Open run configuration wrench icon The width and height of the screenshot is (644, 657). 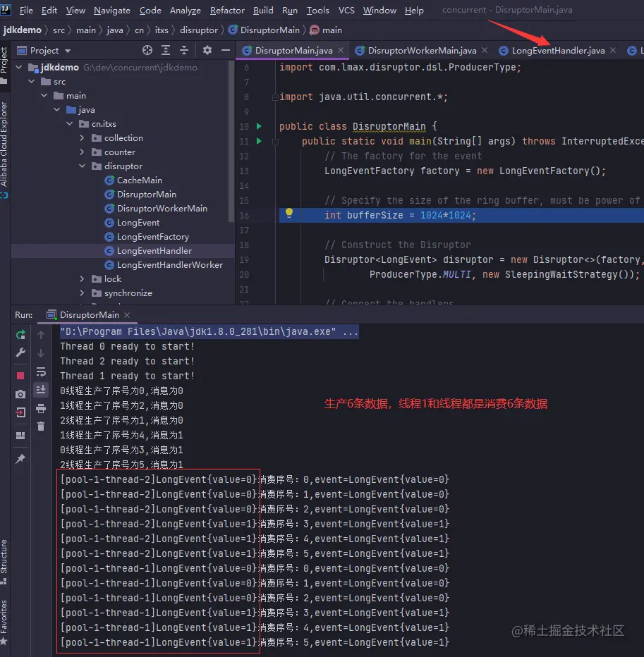click(x=20, y=352)
